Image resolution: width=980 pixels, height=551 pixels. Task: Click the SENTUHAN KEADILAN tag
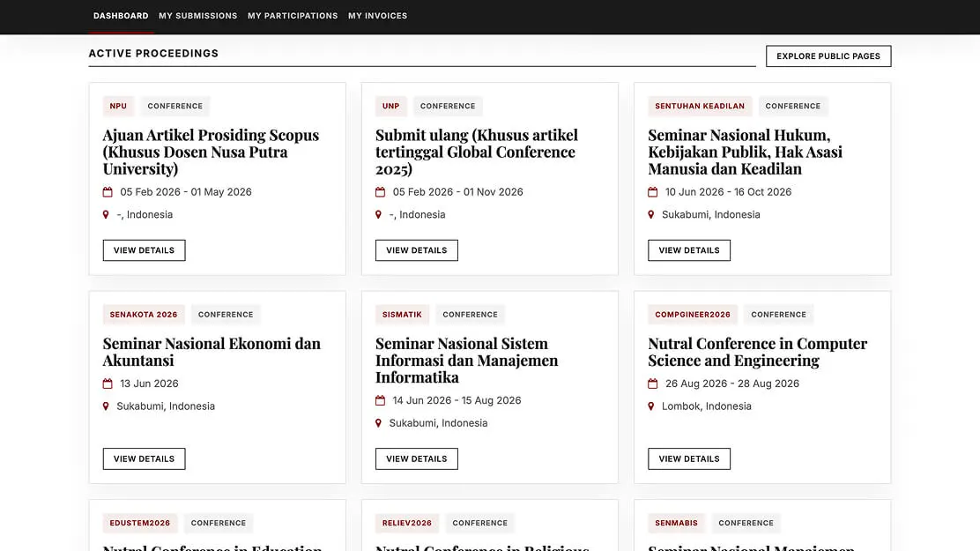point(700,106)
